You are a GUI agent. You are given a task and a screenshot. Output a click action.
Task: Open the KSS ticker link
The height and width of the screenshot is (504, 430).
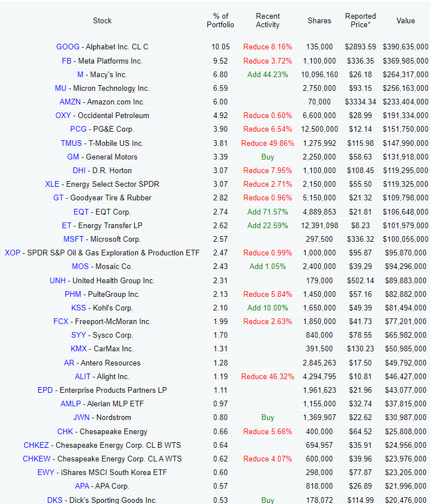coord(78,308)
